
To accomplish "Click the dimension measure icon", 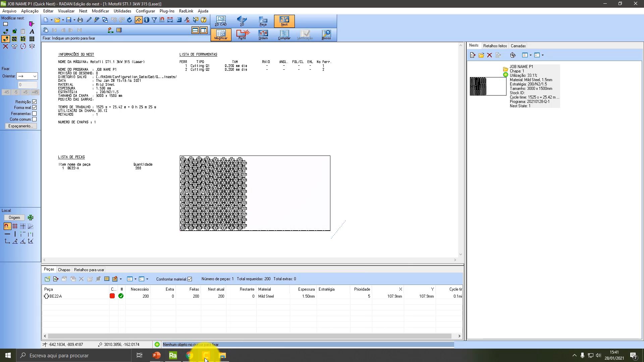I will click(170, 20).
